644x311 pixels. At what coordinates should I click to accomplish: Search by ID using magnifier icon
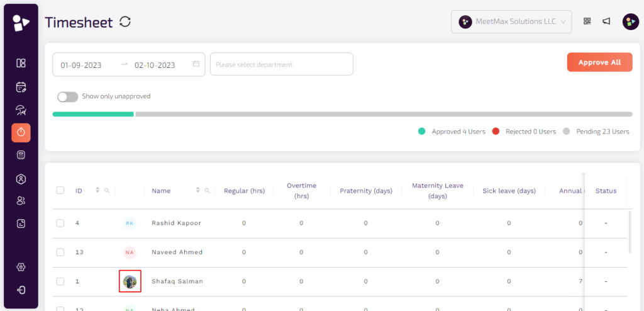tap(107, 191)
